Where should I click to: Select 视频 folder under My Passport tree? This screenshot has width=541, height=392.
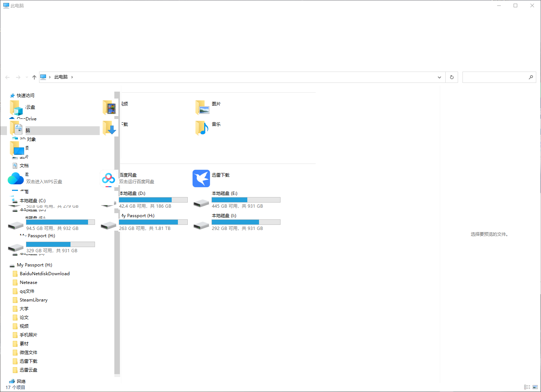(x=24, y=326)
